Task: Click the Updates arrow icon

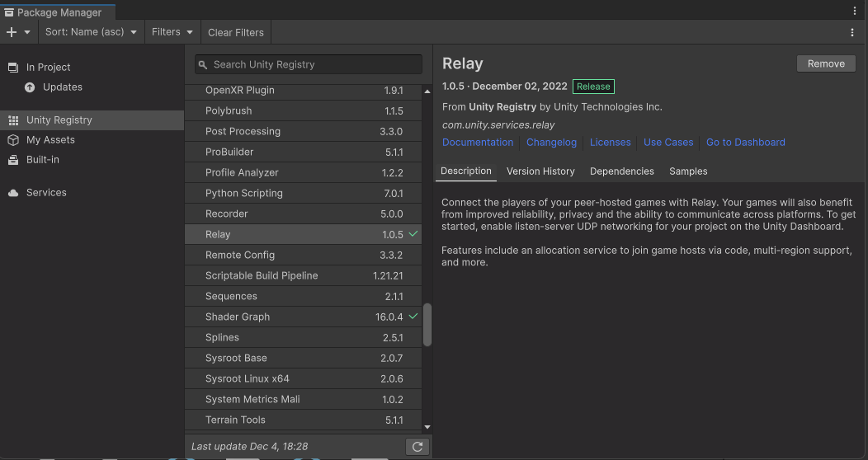Action: [x=30, y=87]
